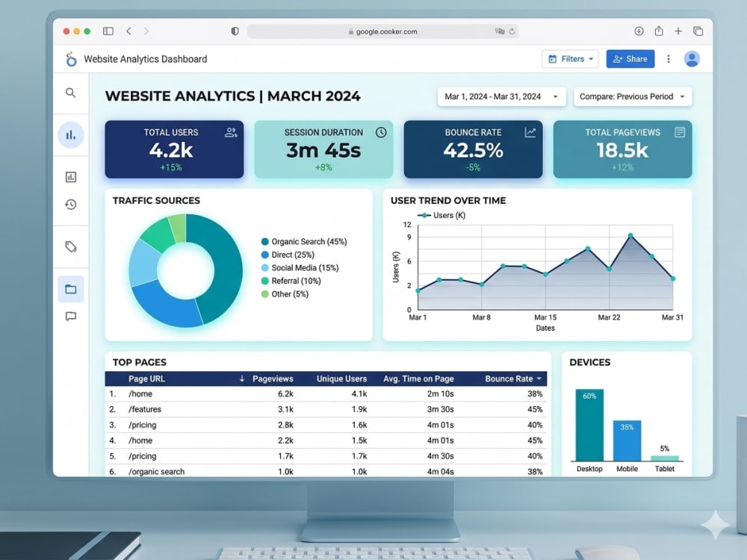747x560 pixels.
Task: Click the Website Analytics Dashboard title
Action: click(x=146, y=59)
